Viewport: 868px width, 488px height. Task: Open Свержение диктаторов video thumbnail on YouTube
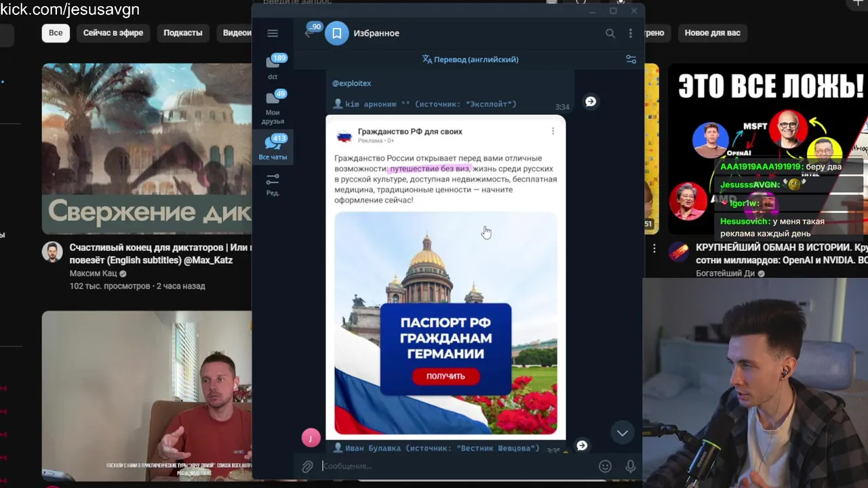pyautogui.click(x=146, y=149)
